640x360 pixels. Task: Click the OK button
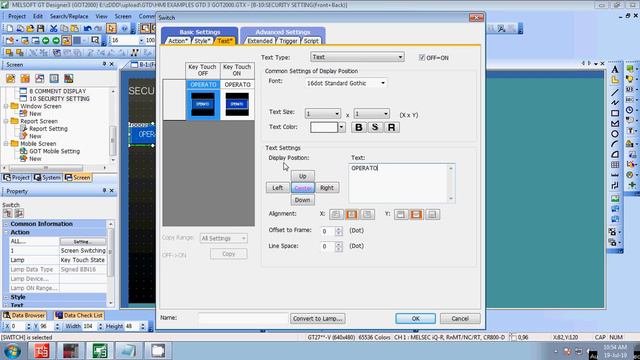tap(416, 318)
